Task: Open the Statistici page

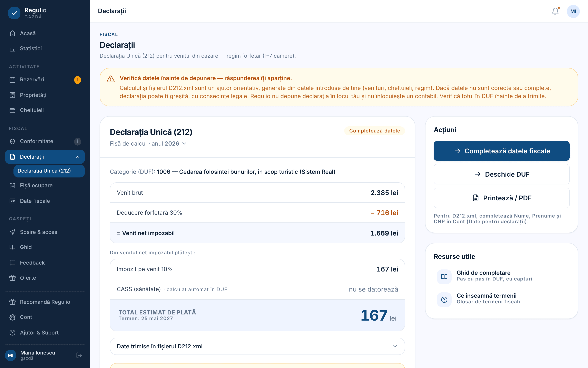Action: (45, 49)
